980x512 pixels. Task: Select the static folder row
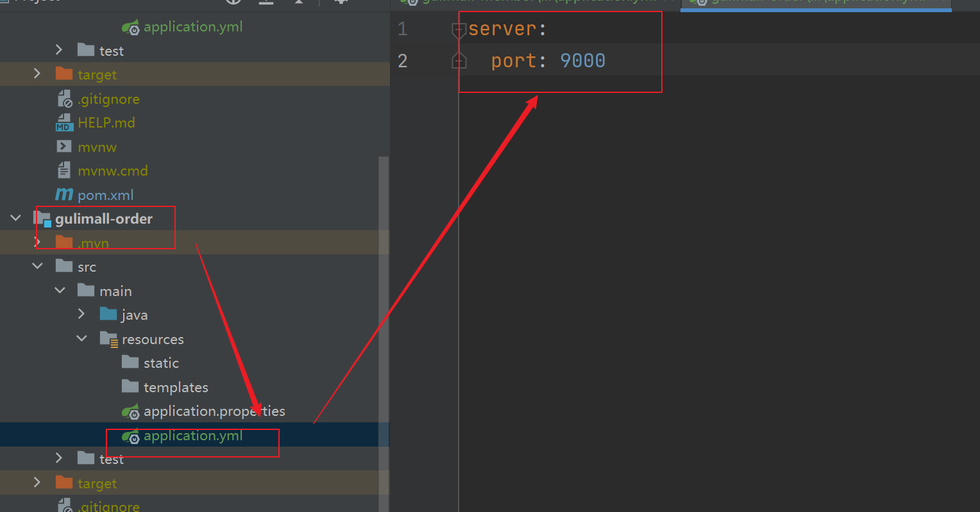point(194,363)
